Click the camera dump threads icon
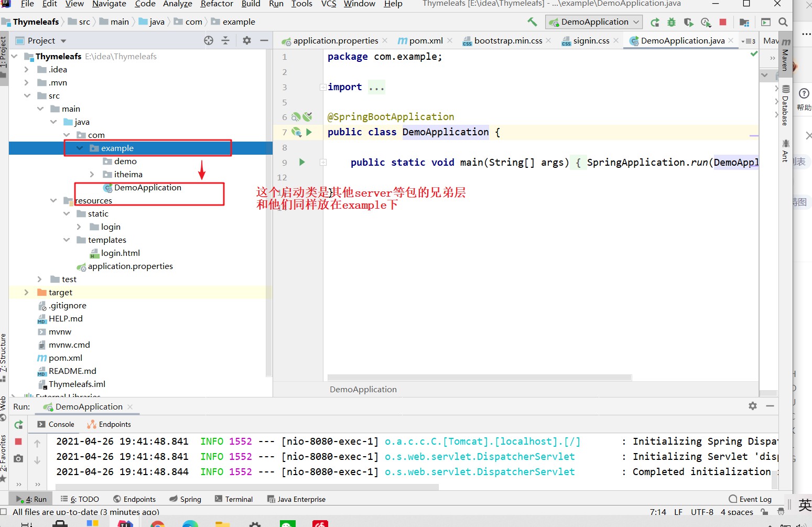 18,458
